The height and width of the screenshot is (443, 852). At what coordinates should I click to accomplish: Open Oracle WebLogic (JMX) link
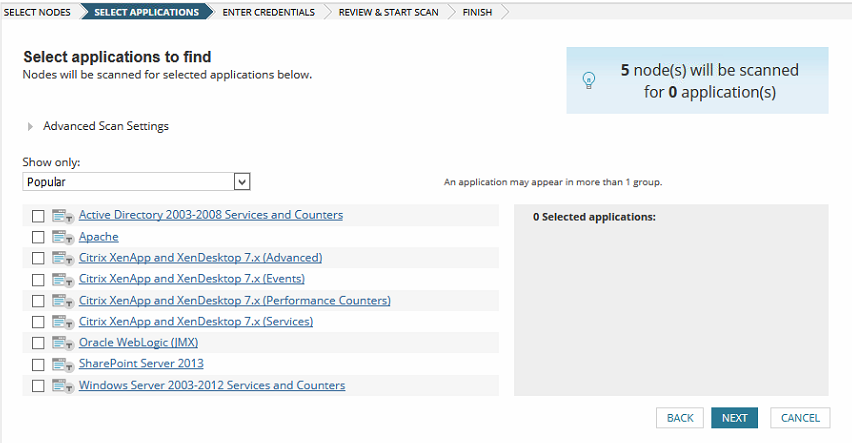click(139, 342)
